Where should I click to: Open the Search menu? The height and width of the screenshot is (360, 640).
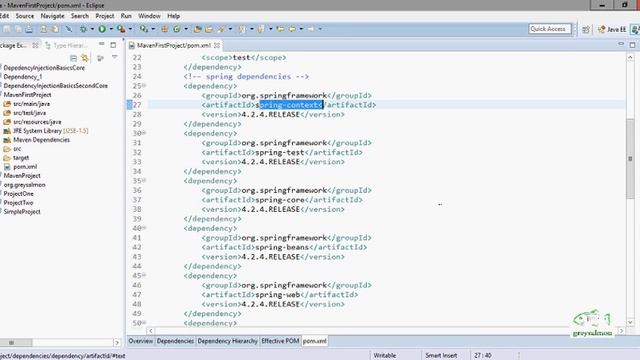point(80,16)
